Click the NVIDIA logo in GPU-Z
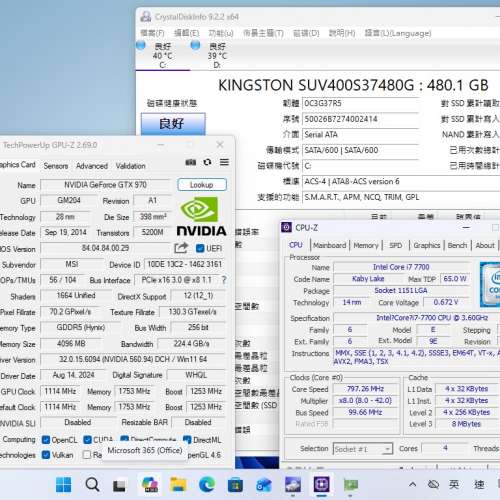This screenshot has width=500, height=500. (201, 216)
